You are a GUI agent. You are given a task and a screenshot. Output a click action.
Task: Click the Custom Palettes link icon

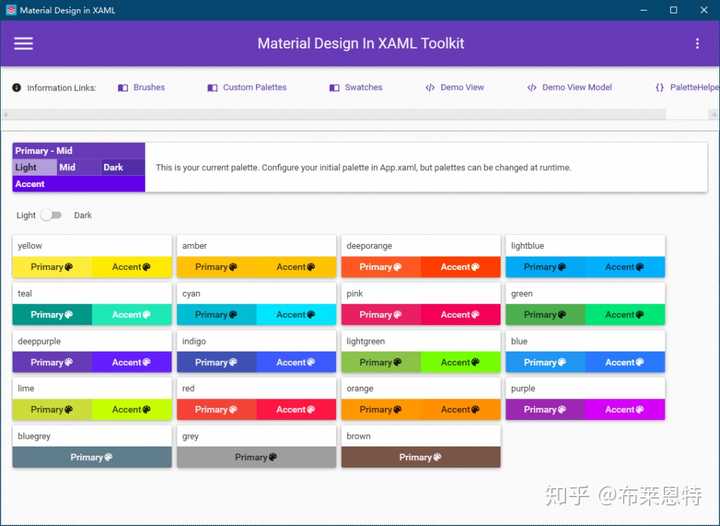(x=212, y=88)
